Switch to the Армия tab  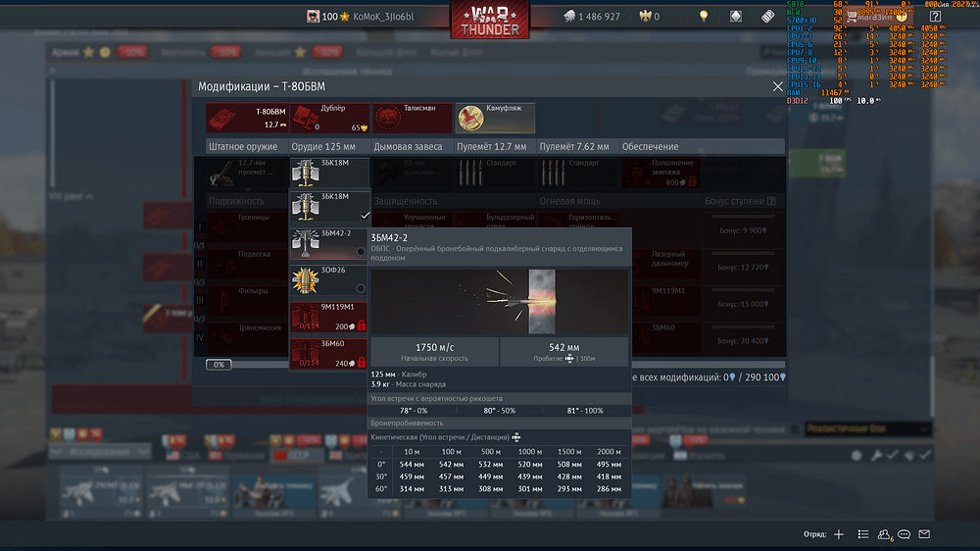65,53
